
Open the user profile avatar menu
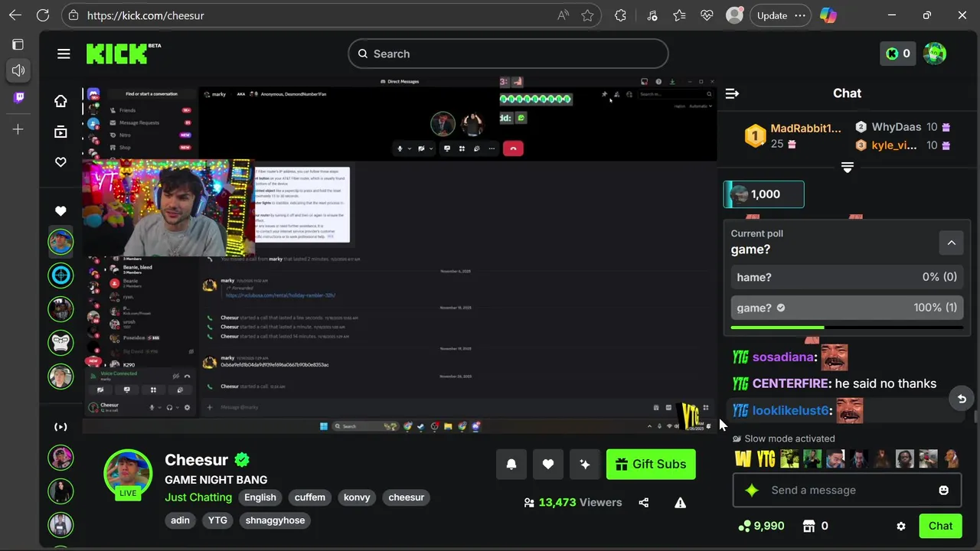(935, 54)
